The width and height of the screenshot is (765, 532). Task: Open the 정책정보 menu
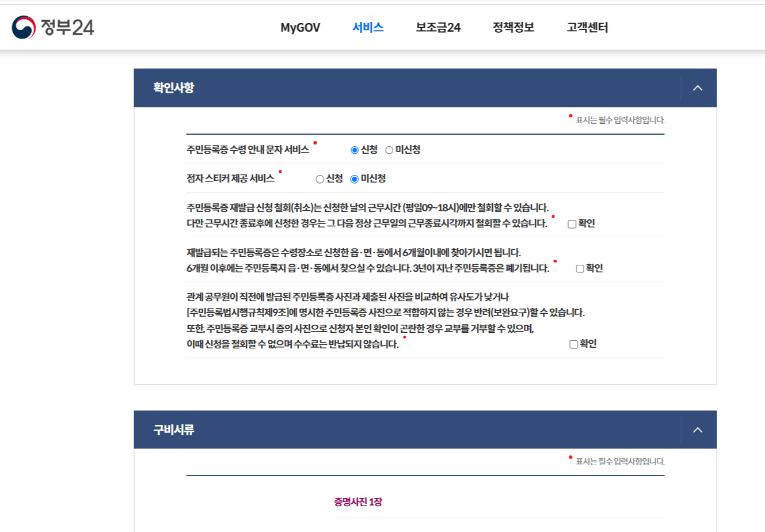[513, 27]
